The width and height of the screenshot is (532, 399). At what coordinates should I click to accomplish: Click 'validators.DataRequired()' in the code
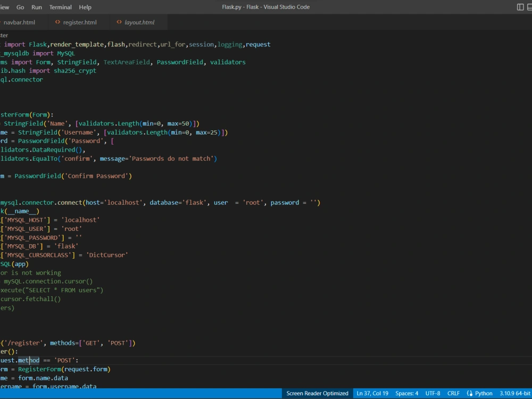41,149
